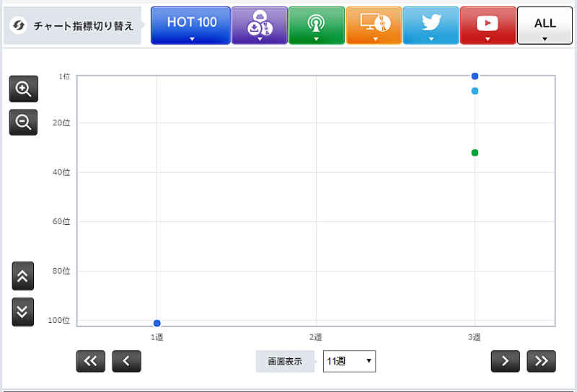The image size is (577, 392).
Task: Jump to latest weeks with double-right arrow
Action: [x=541, y=361]
